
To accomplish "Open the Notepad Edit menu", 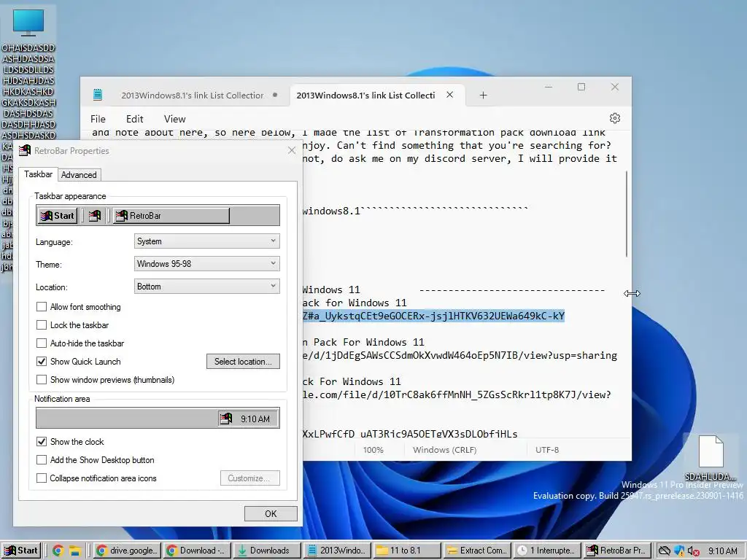I will click(x=134, y=119).
